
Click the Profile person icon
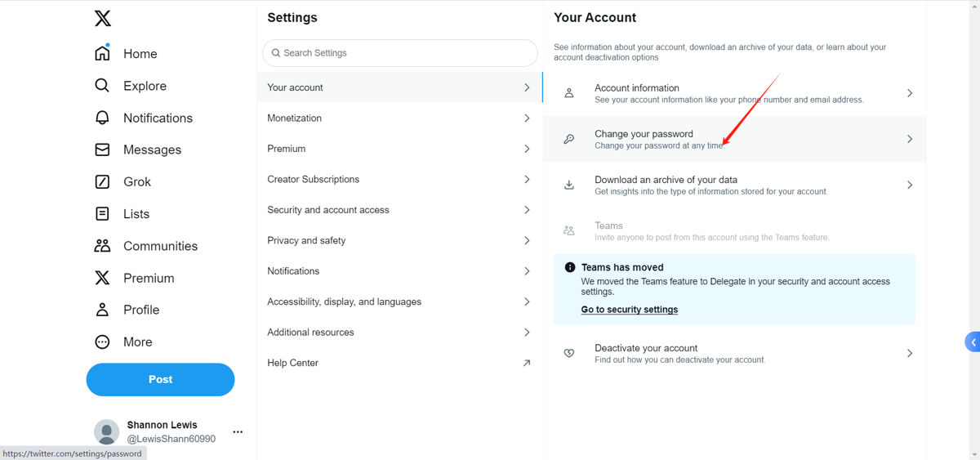(102, 310)
